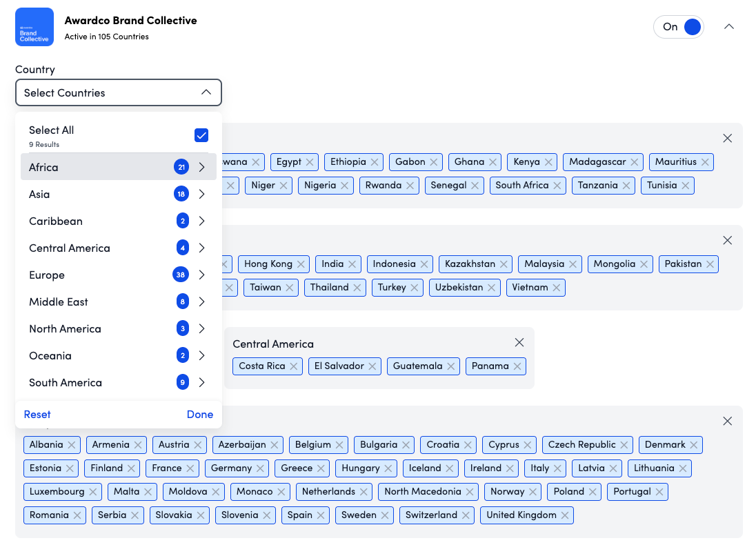
Task: Expand the North America region chevron
Action: (x=202, y=329)
